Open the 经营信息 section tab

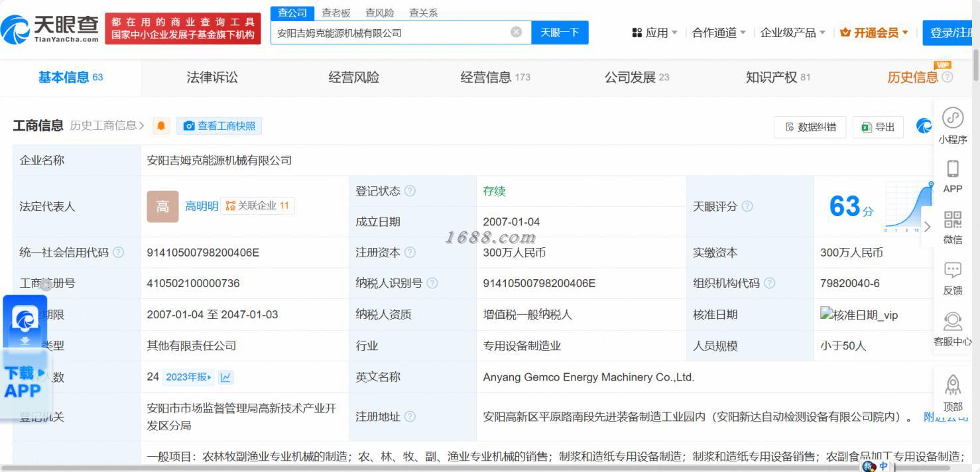point(495,78)
